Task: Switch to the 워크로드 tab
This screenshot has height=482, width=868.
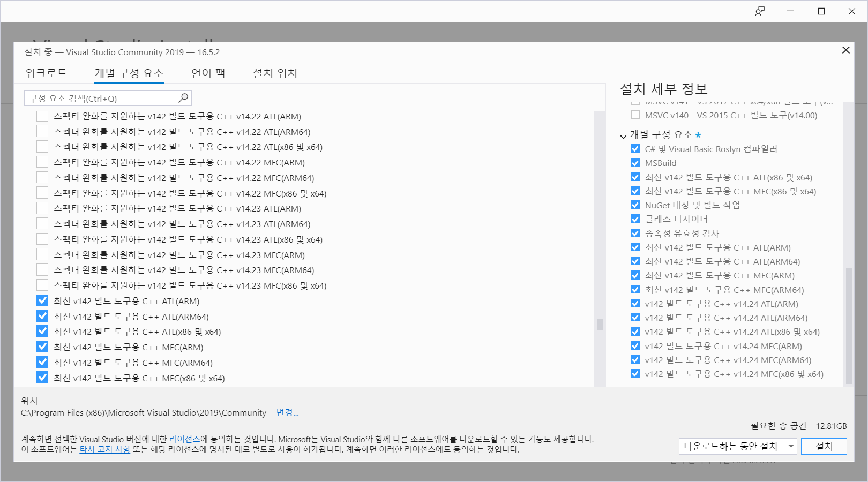Action: [x=46, y=73]
